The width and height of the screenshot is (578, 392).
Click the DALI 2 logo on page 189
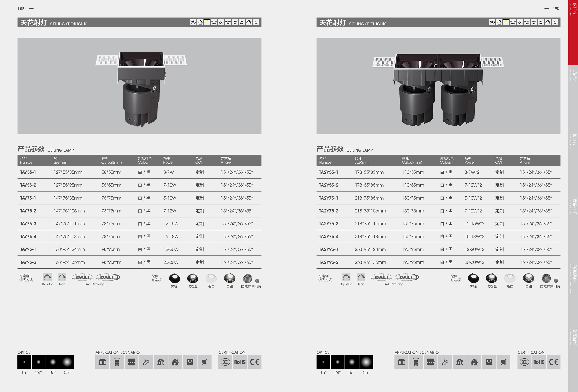[108, 277]
